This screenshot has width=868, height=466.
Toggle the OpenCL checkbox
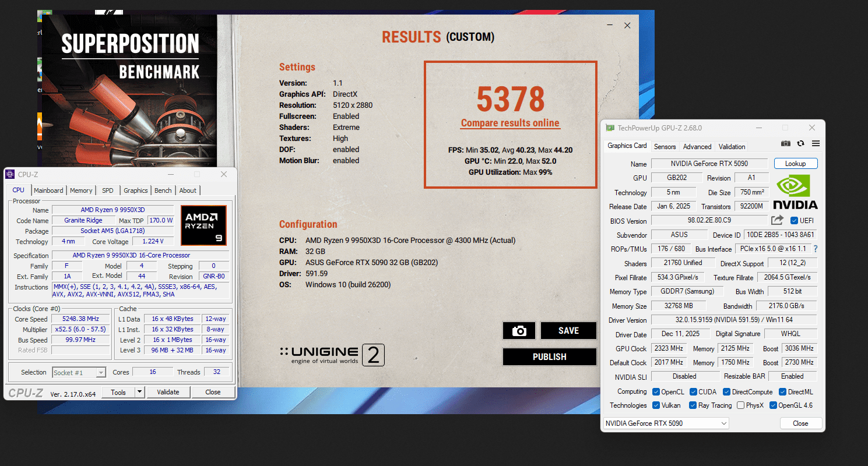pos(656,392)
